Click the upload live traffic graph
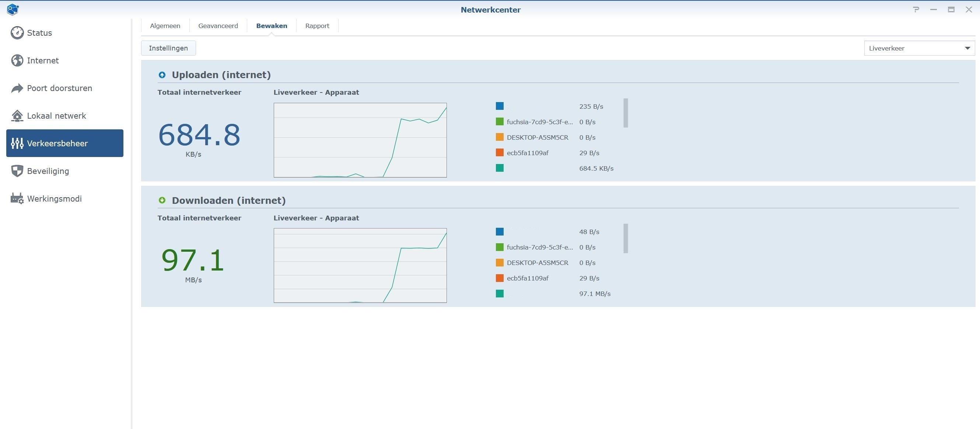The height and width of the screenshot is (429, 980). click(x=360, y=140)
